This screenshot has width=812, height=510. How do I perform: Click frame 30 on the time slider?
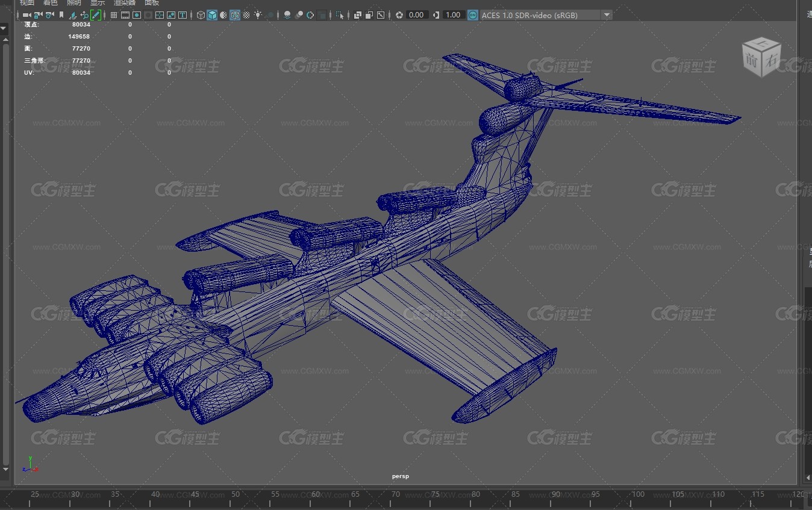point(75,495)
